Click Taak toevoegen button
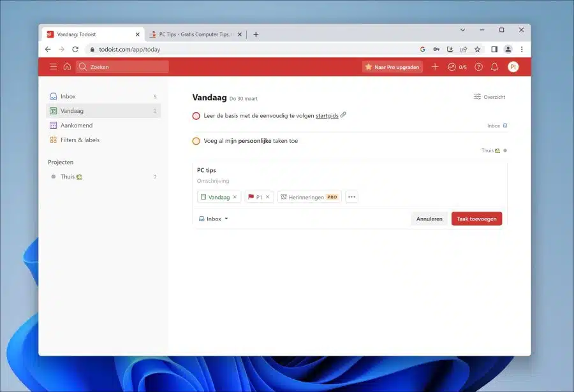Screen dimensions: 574x392 pyautogui.click(x=476, y=219)
